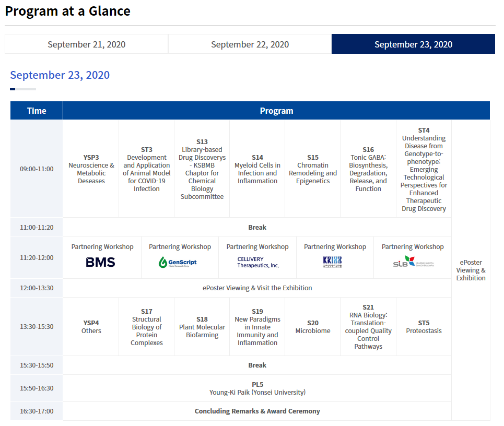Open S16 Tonic GABA session
This screenshot has height=426, width=504.
(368, 169)
